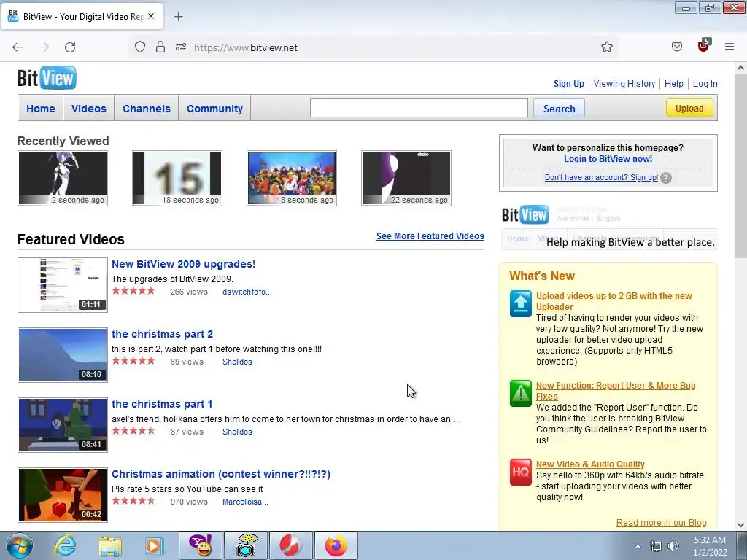Open dswitchfofo... uploader channel link
Image resolution: width=747 pixels, height=560 pixels.
click(247, 292)
